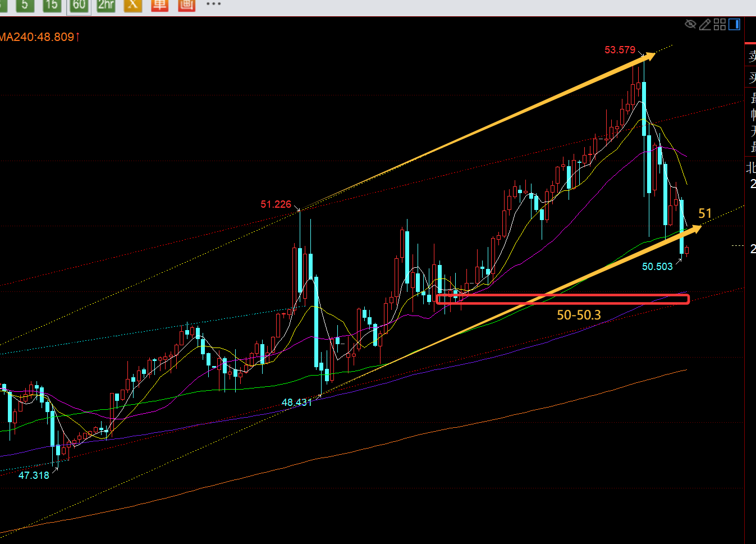Switch to the four-square multi-chart layout

tap(720, 24)
